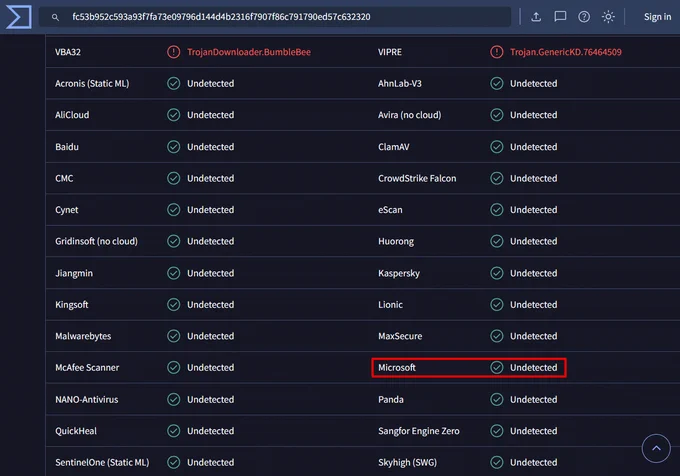The height and width of the screenshot is (476, 680).
Task: Focus the hash search field
Action: click(275, 17)
